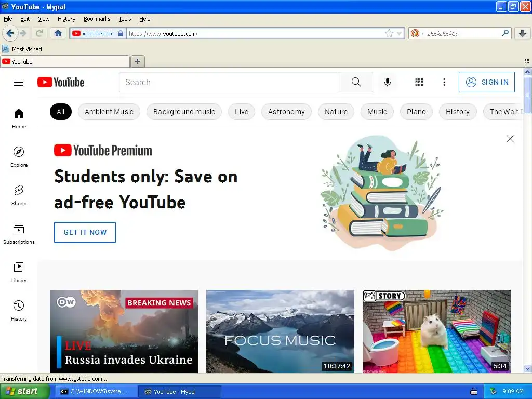Click the padlock site security icon
Image resolution: width=532 pixels, height=399 pixels.
point(121,33)
